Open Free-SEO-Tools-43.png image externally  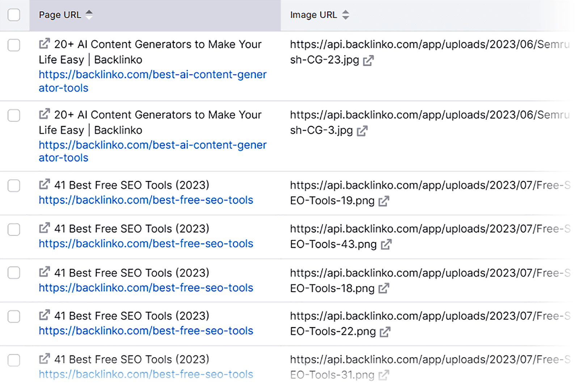386,245
